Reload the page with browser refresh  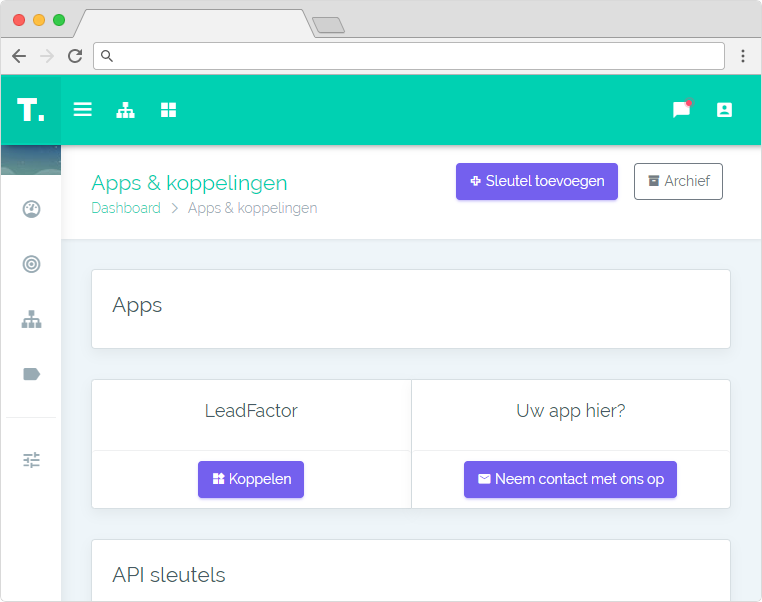click(x=75, y=56)
